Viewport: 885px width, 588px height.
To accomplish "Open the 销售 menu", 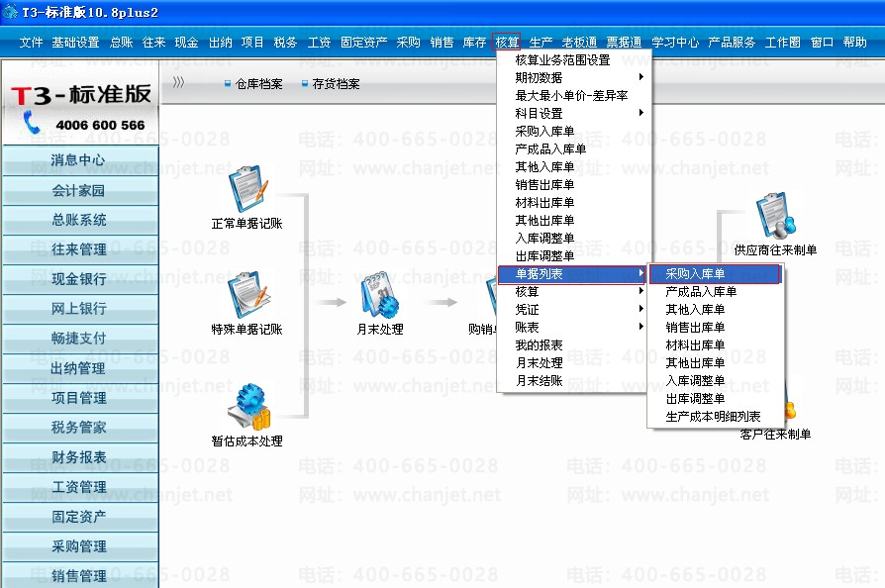I will [442, 43].
